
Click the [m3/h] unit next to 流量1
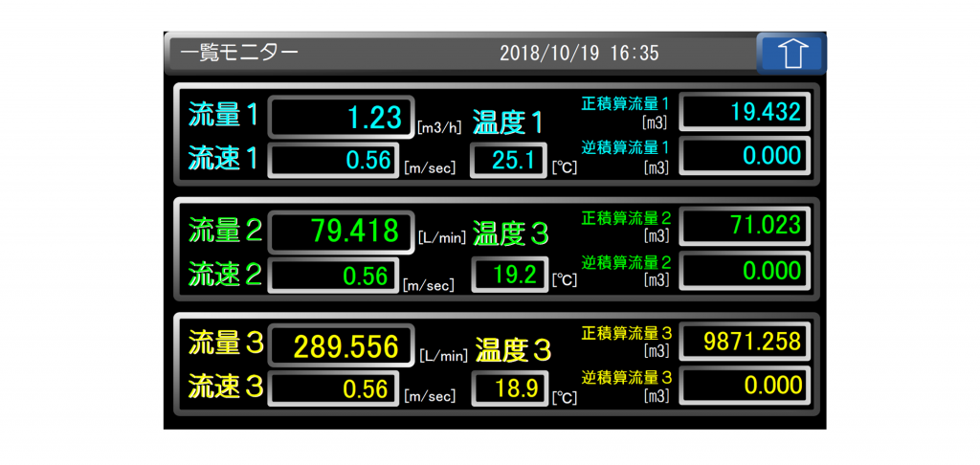439,129
